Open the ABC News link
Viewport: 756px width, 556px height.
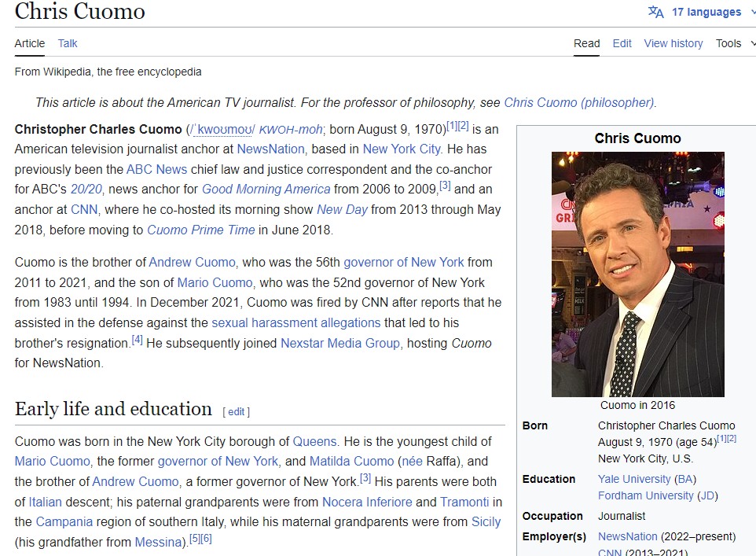coord(156,169)
